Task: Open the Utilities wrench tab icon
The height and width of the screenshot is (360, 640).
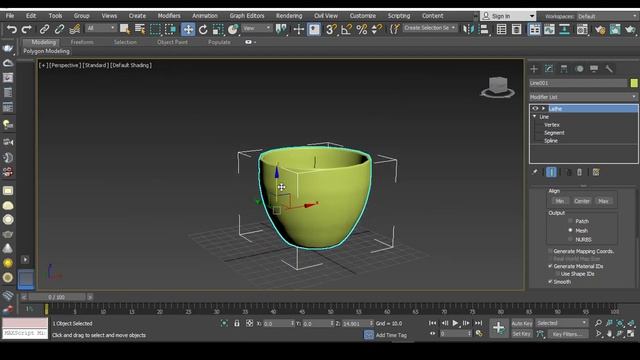Action: 609,69
